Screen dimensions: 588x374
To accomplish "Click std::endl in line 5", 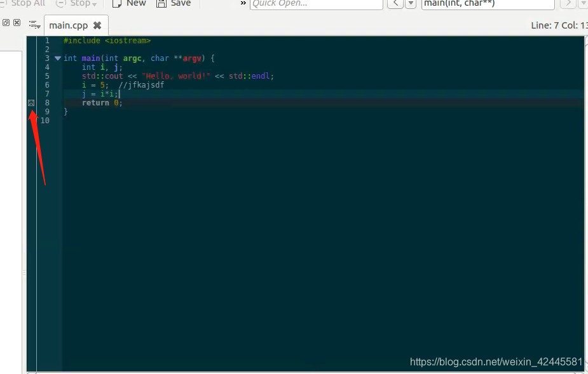I will [x=249, y=76].
